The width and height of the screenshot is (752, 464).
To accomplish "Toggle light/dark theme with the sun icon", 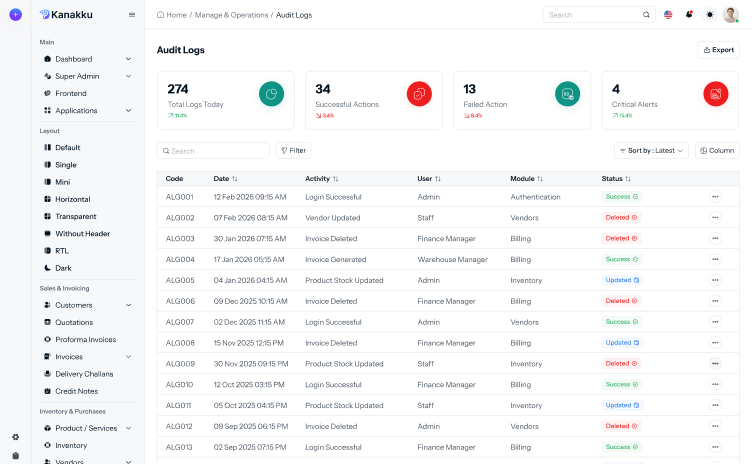I will (710, 15).
